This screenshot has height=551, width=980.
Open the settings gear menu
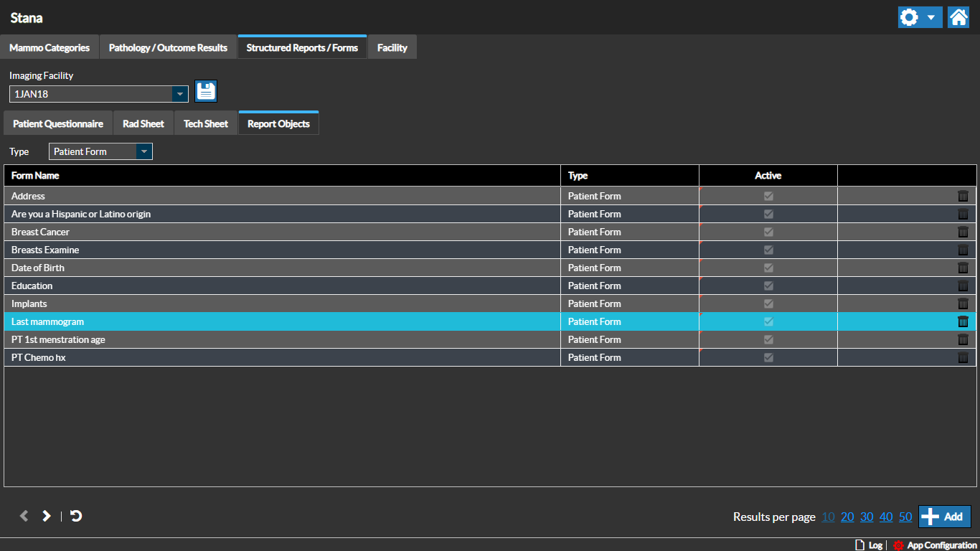click(910, 17)
